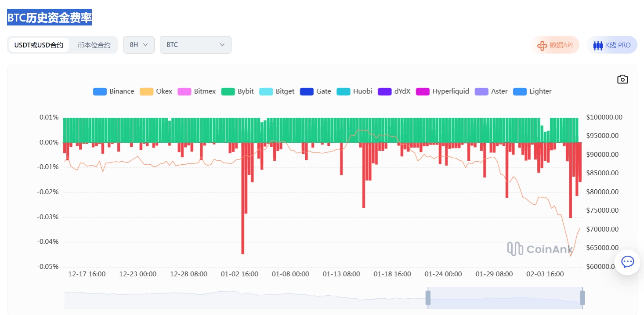Switch to 币本位合约 tab

pyautogui.click(x=94, y=45)
